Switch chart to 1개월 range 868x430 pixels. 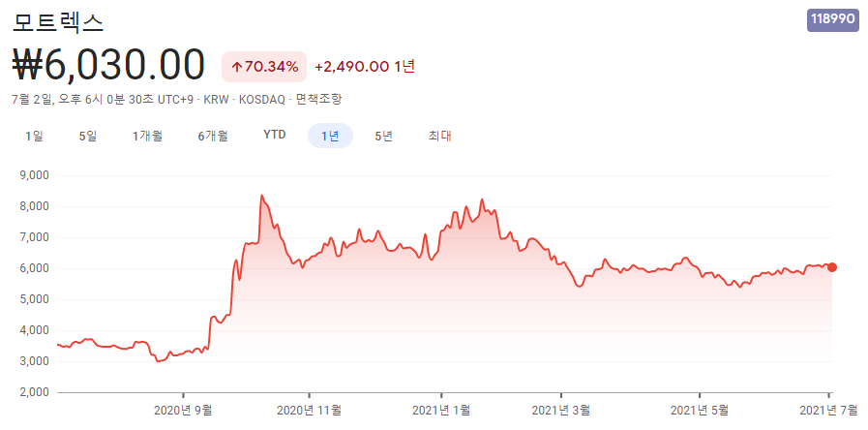[147, 136]
